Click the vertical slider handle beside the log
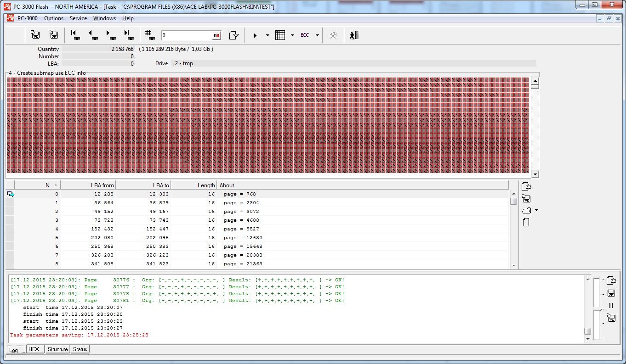This screenshot has width=626, height=364. (597, 308)
